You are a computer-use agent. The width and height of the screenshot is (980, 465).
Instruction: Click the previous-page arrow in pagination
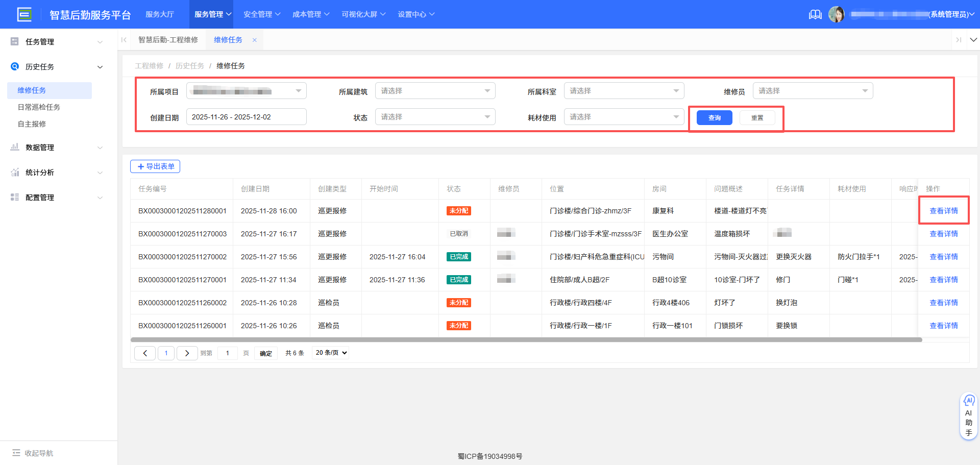point(144,353)
